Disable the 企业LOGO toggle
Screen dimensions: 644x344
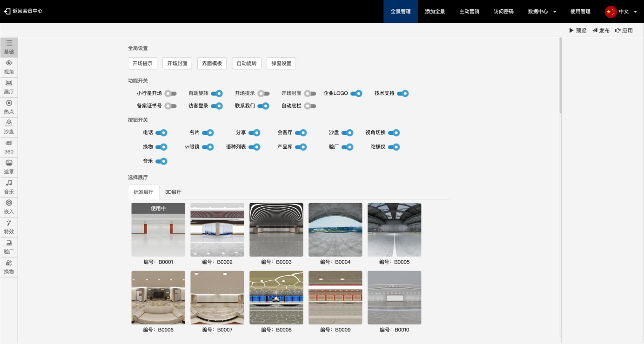(x=356, y=93)
